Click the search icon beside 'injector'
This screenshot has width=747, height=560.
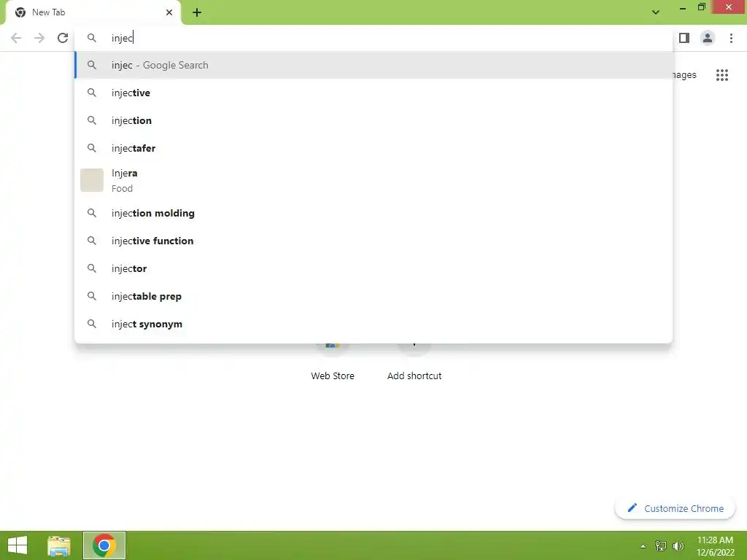tap(92, 268)
